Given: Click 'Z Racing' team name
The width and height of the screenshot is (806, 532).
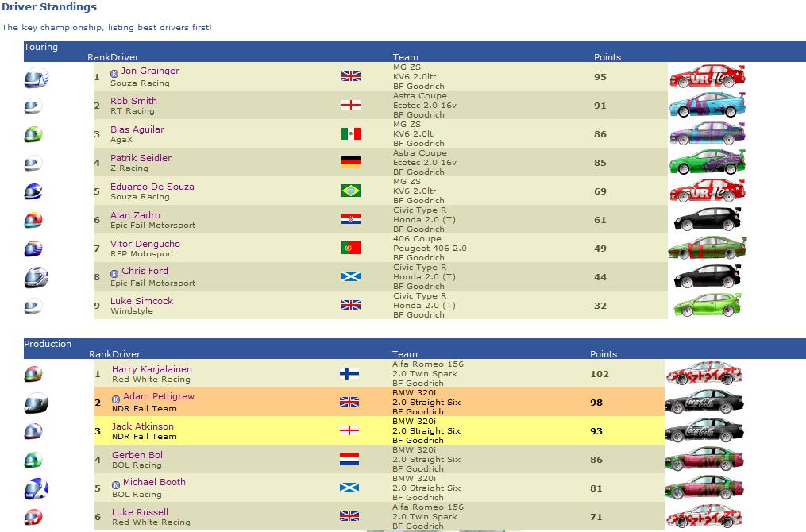Looking at the screenshot, I should [129, 168].
